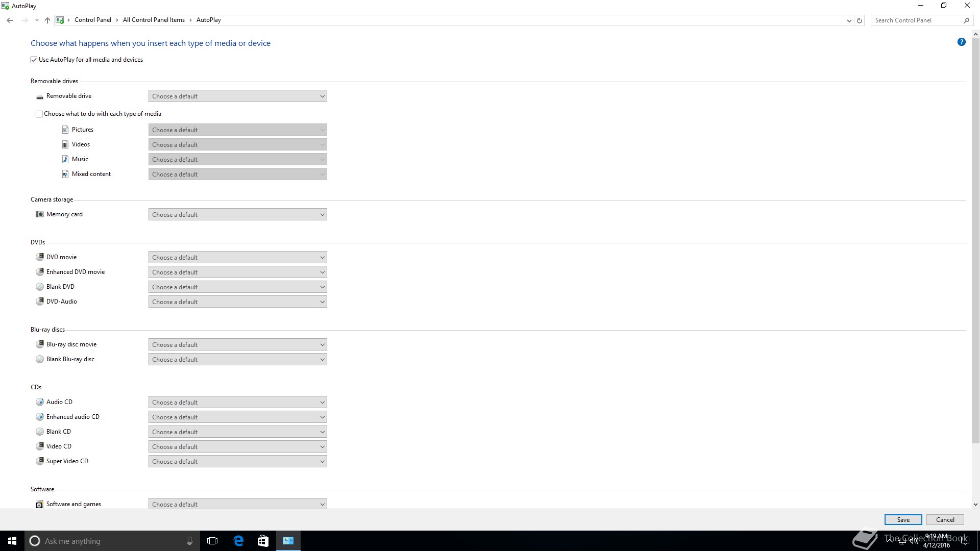Open the DVD-Audio default dropdown
Screen dimensions: 980x551
tap(238, 302)
